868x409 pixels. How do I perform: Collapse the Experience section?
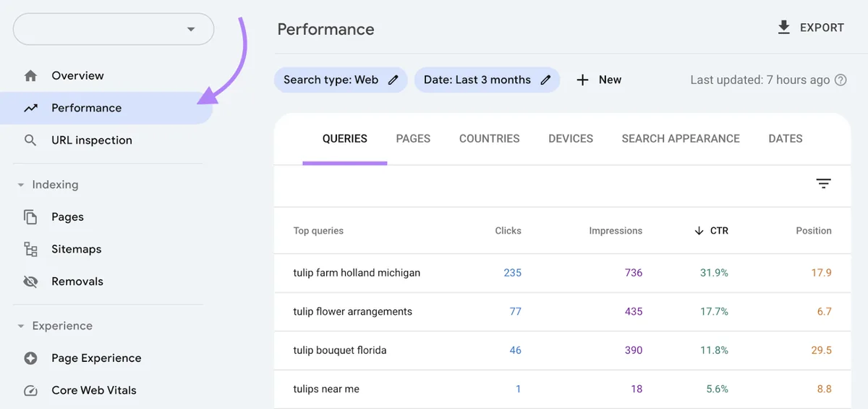click(x=21, y=326)
